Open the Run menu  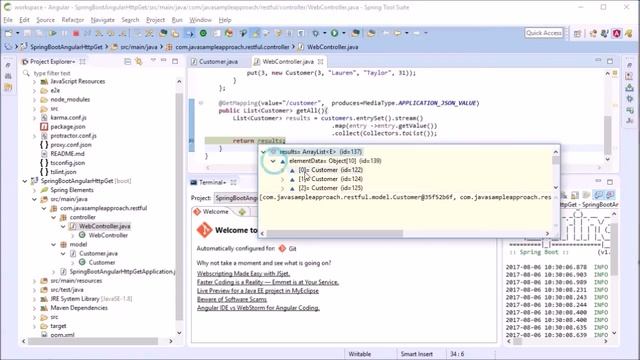(x=177, y=20)
